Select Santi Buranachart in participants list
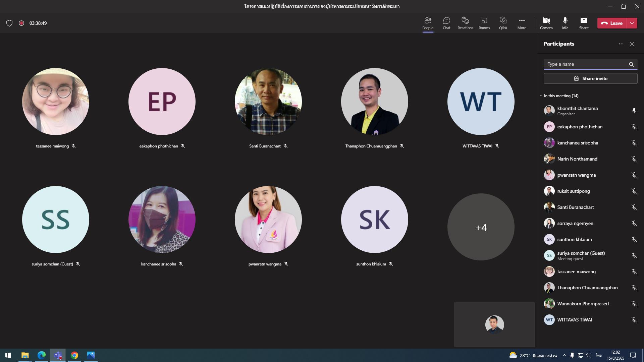The width and height of the screenshot is (644, 362). [590, 207]
